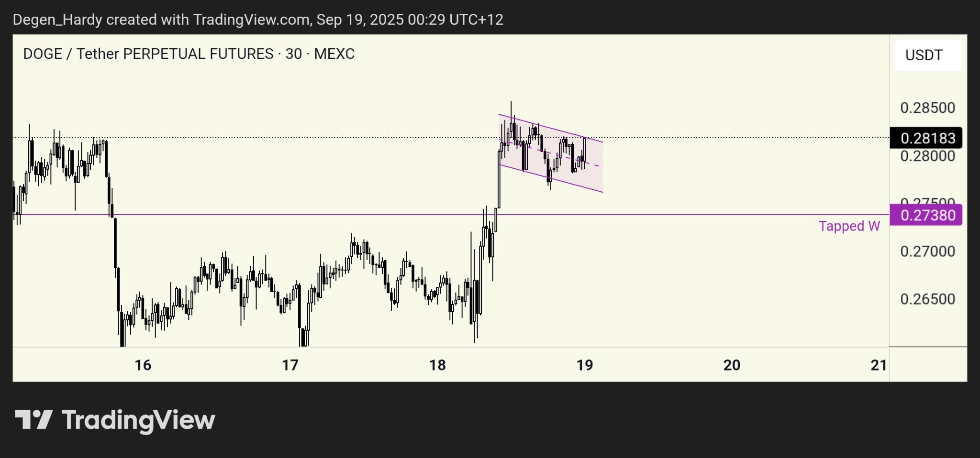
Task: Click the TradingView logo icon
Action: coord(33,420)
